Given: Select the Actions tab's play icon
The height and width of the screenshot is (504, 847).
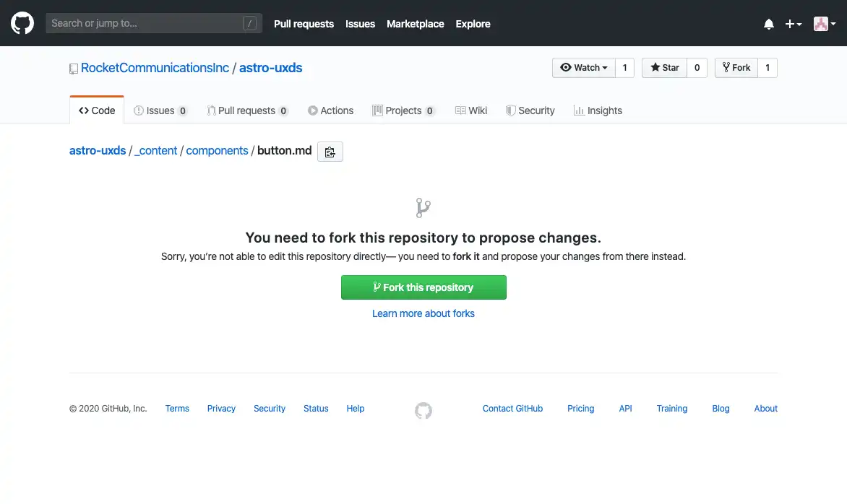Looking at the screenshot, I should coord(312,110).
